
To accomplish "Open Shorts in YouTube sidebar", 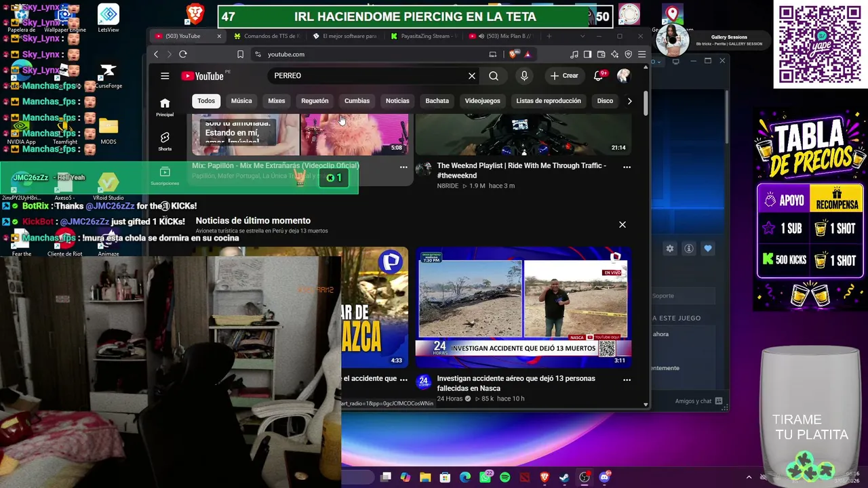I will click(x=165, y=142).
